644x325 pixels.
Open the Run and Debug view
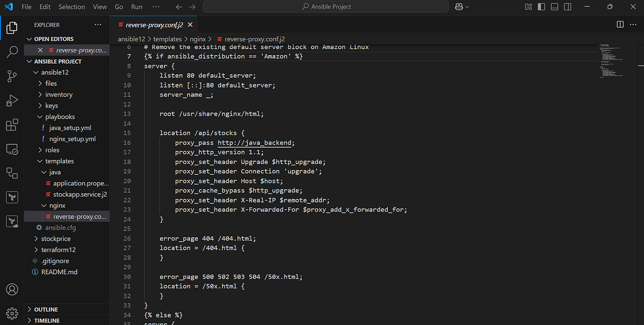click(x=12, y=100)
